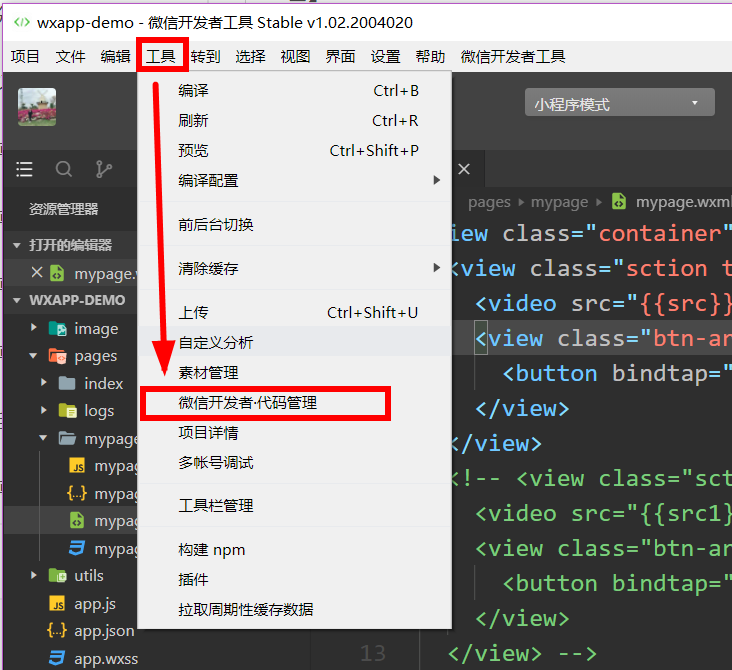Open the 编译配置 submenu
The height and width of the screenshot is (670, 732).
(x=295, y=180)
